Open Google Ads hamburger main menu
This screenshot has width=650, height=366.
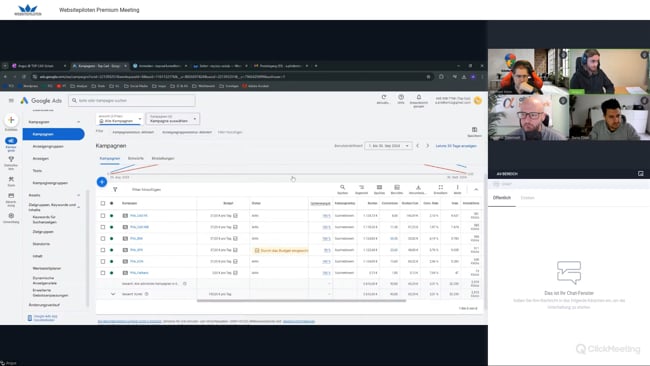click(11, 100)
